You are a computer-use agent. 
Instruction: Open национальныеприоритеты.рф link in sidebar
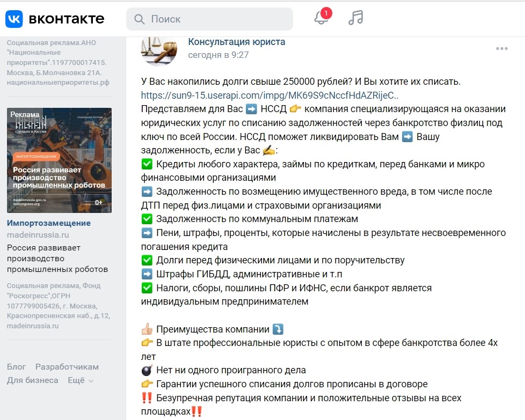tap(58, 82)
